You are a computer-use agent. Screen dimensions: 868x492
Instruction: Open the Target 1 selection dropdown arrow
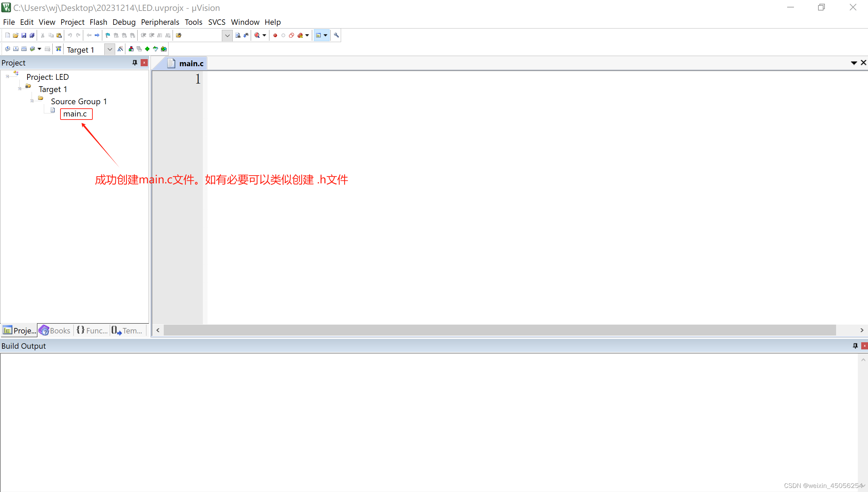tap(109, 49)
